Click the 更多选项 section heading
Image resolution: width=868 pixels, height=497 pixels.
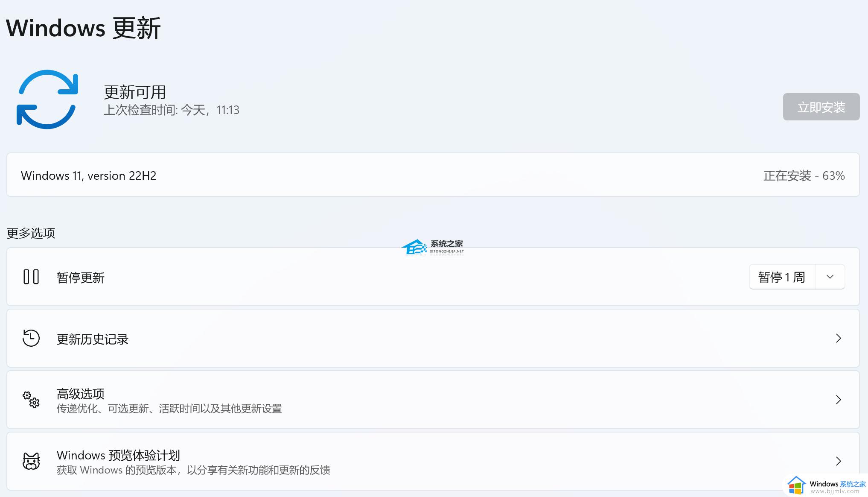31,233
